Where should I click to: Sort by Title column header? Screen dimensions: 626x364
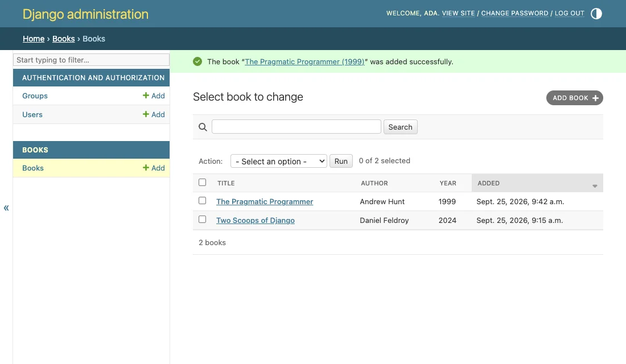point(226,183)
